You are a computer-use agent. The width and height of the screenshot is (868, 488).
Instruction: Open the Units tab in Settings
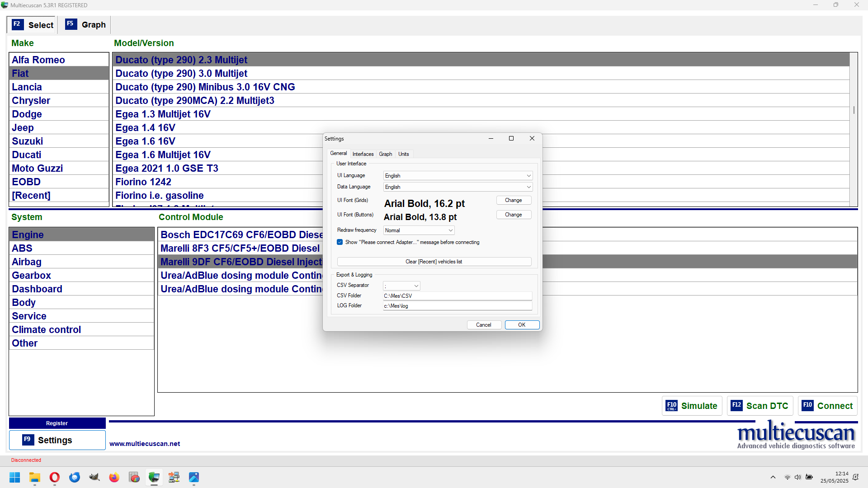tap(404, 154)
